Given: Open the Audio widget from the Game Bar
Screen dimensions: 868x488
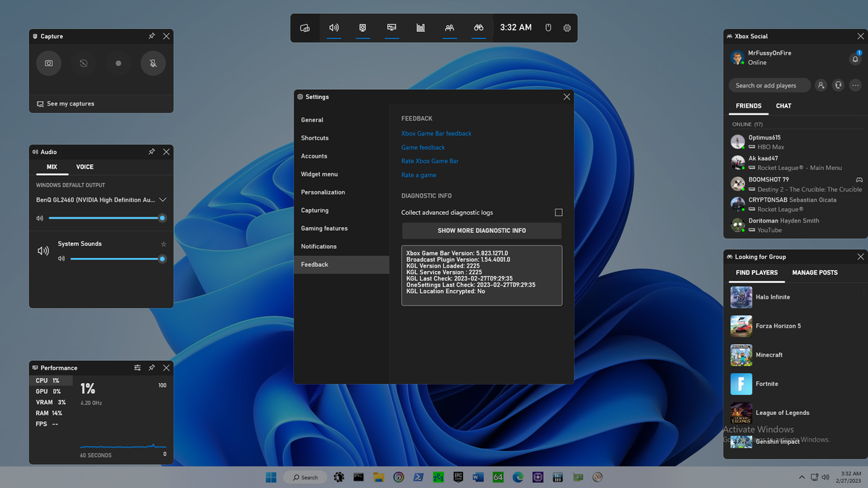Looking at the screenshot, I should click(x=333, y=27).
